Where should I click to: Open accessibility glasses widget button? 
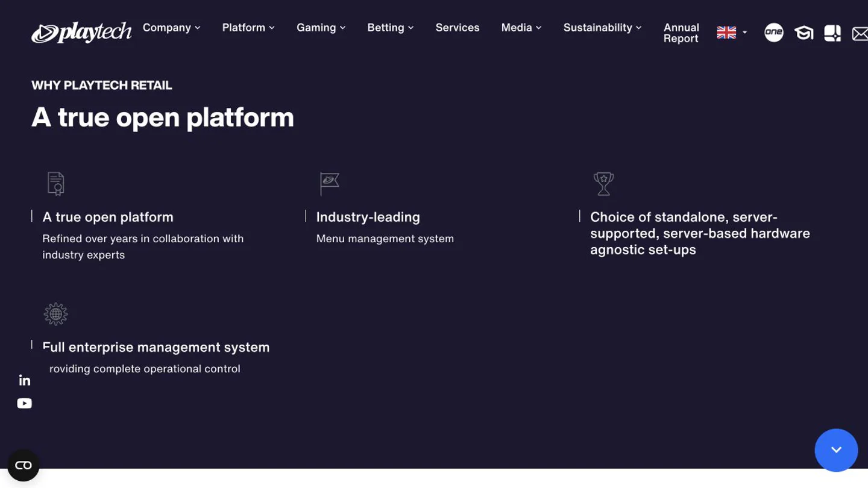click(24, 465)
